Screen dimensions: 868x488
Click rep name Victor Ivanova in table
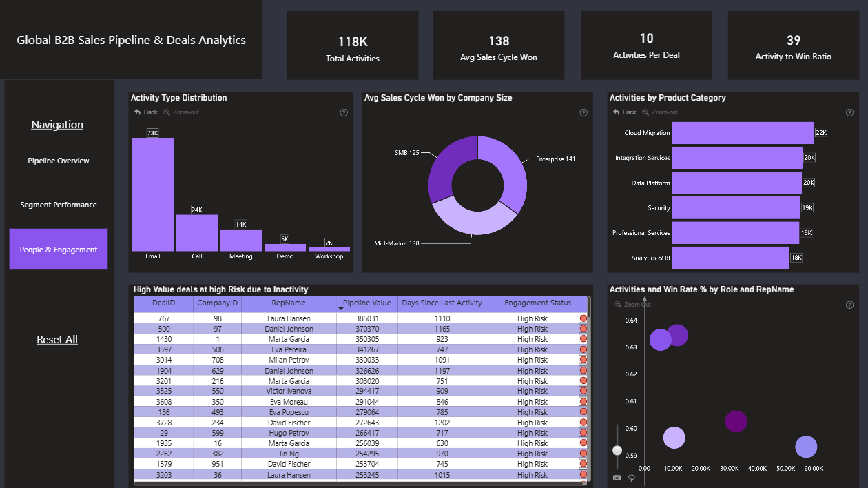[x=289, y=392]
